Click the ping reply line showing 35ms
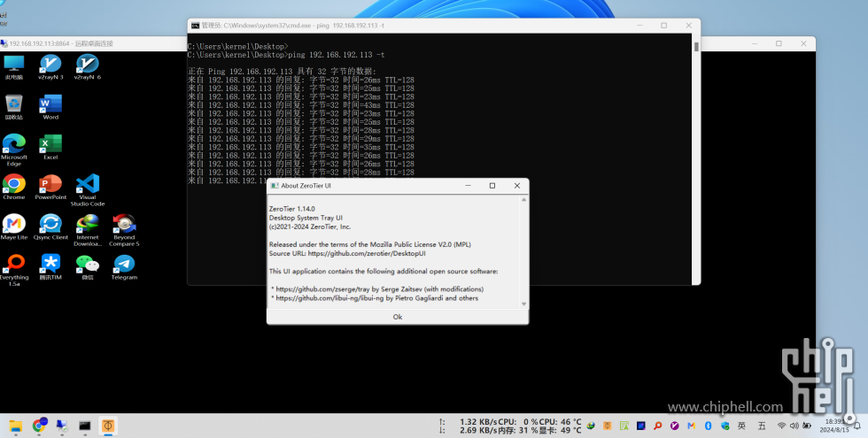The height and width of the screenshot is (438, 868). 300,147
